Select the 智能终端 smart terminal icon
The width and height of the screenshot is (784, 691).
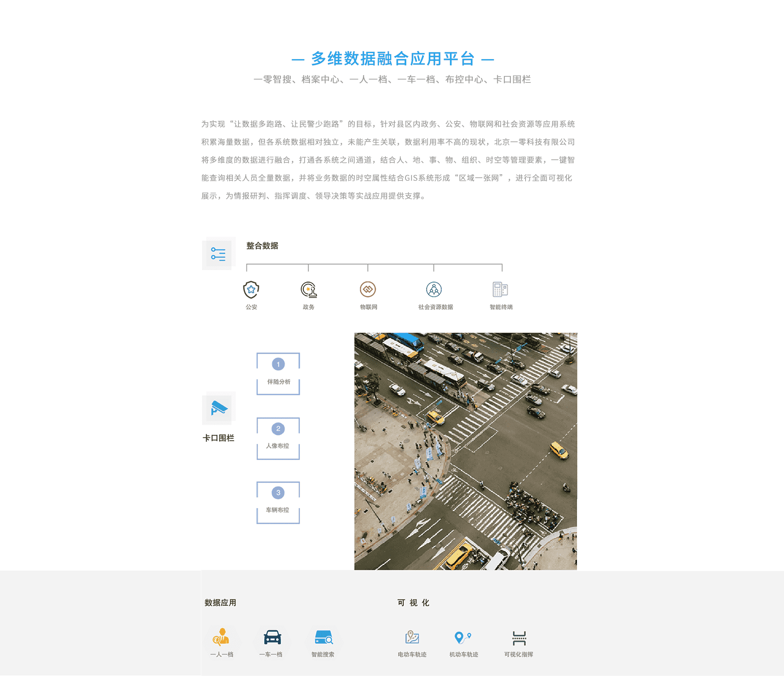(500, 290)
